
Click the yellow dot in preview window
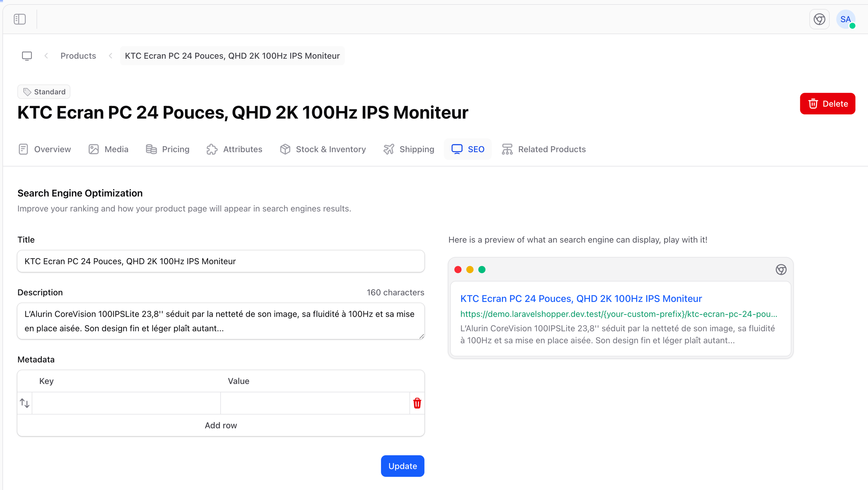470,270
